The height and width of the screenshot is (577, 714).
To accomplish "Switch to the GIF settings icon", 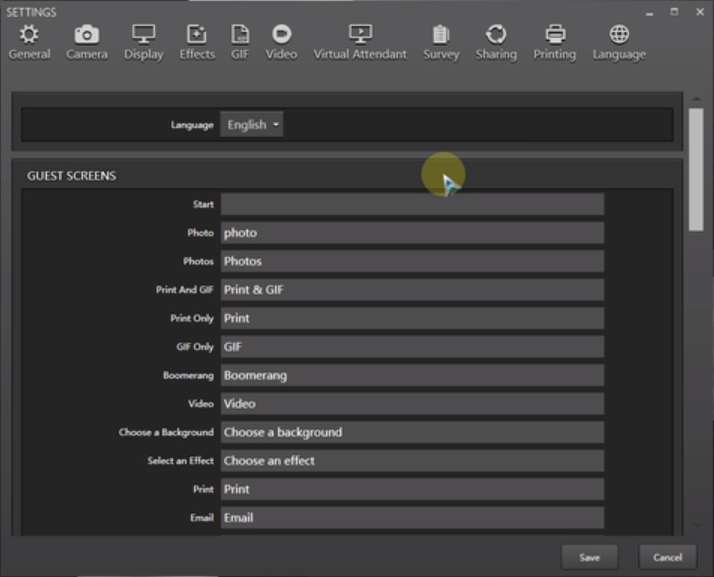I will coord(240,36).
